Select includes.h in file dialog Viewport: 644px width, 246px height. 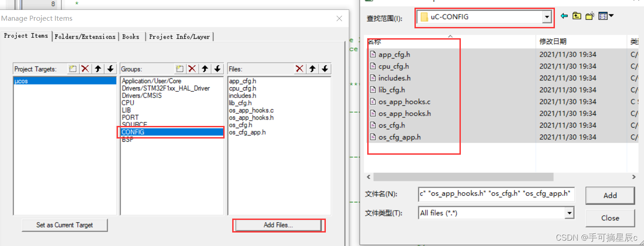tap(395, 78)
